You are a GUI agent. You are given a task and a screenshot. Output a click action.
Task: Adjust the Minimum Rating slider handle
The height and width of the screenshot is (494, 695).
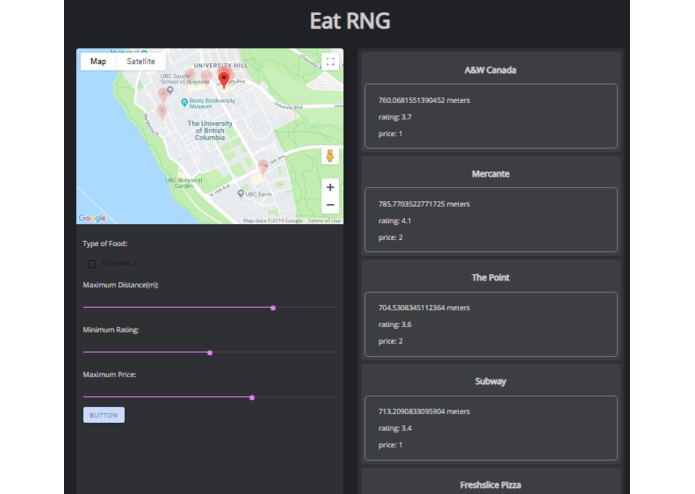pos(210,353)
